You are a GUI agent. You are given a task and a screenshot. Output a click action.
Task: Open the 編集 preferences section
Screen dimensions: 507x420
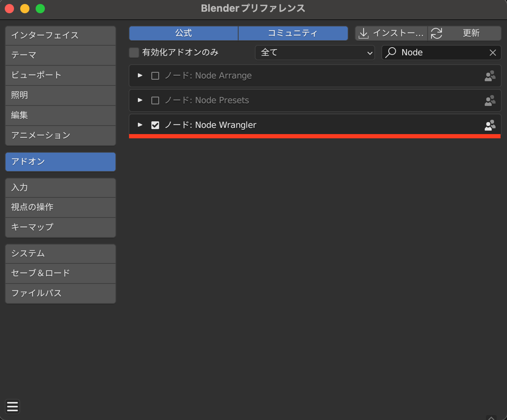[x=61, y=115]
